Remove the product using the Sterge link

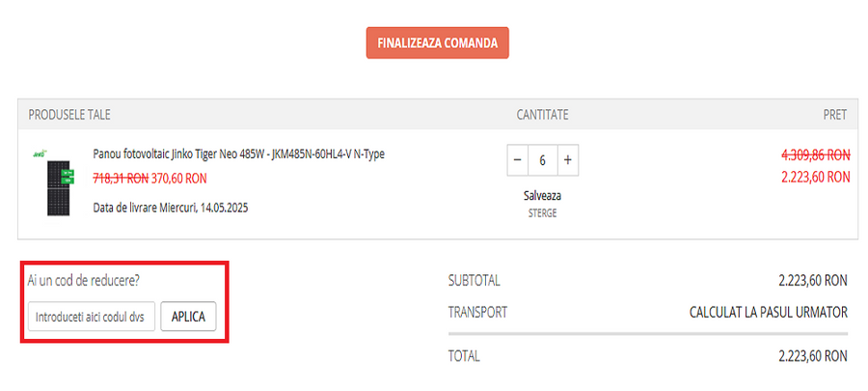coord(542,213)
